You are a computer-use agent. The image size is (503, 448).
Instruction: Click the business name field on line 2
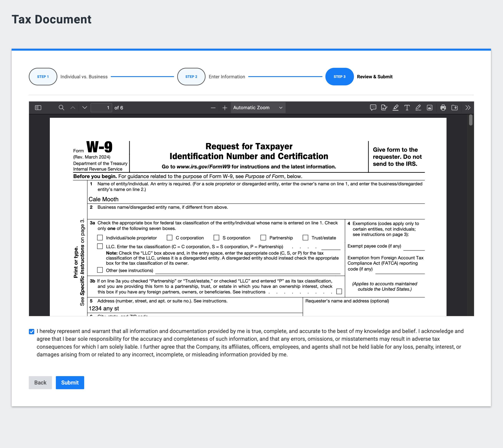click(256, 214)
